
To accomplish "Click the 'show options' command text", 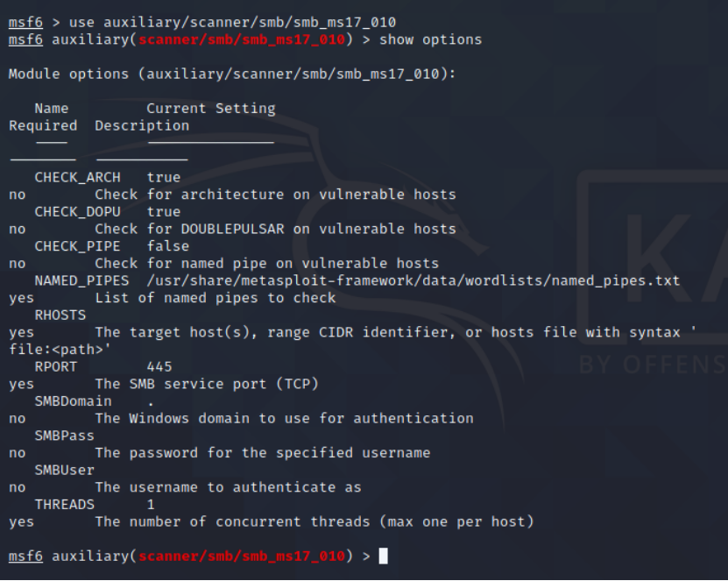I will coord(430,40).
